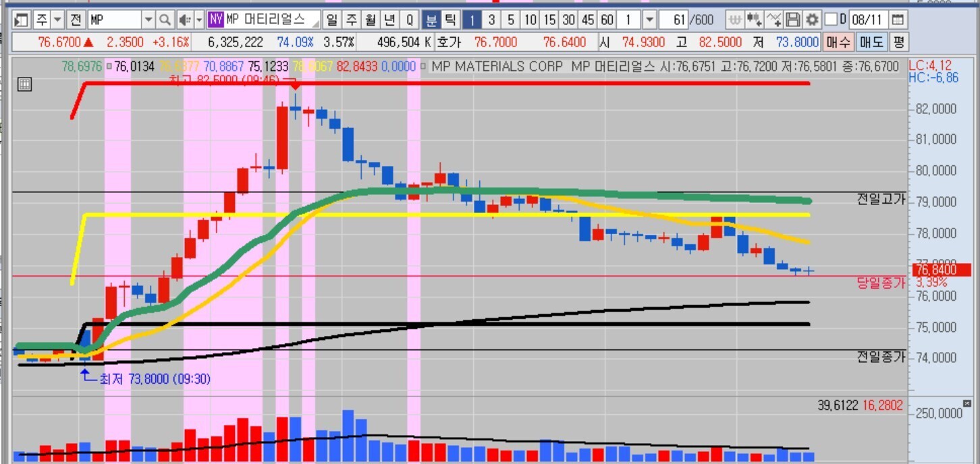Select the Q quarterly period button
Screen dimensions: 980x464
410,19
